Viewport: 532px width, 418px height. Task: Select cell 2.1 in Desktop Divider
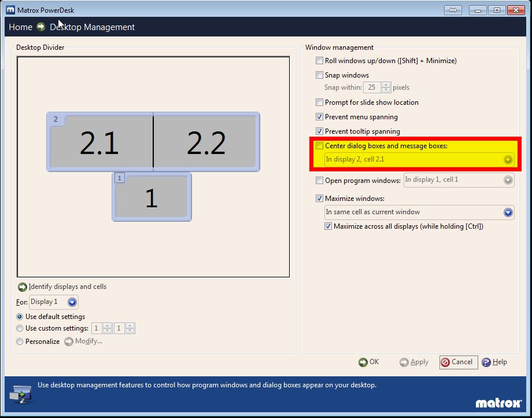99,142
